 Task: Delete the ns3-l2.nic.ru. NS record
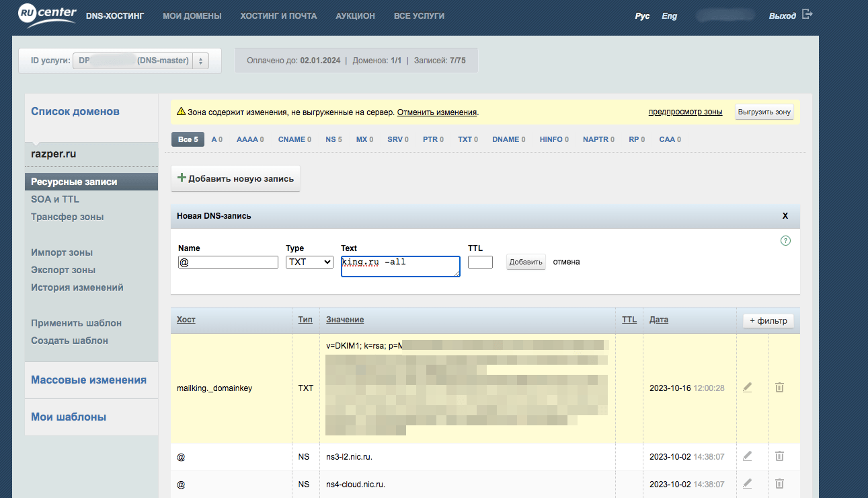(779, 456)
